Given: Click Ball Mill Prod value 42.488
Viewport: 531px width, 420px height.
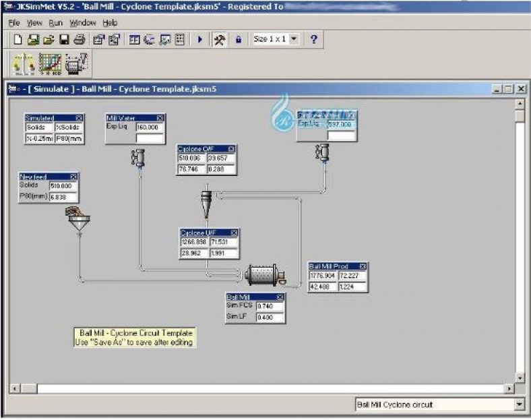Looking at the screenshot, I should [323, 287].
